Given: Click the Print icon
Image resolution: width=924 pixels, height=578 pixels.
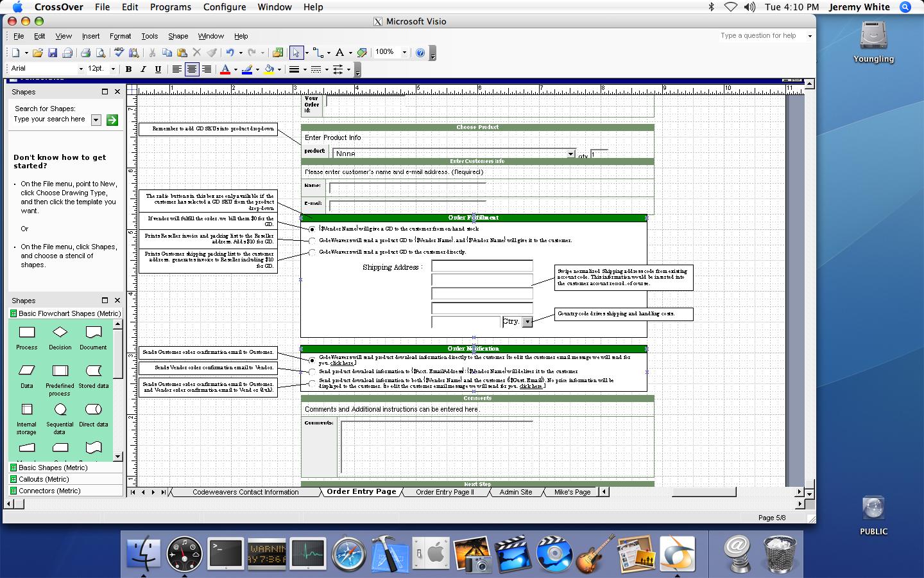Looking at the screenshot, I should [x=85, y=53].
